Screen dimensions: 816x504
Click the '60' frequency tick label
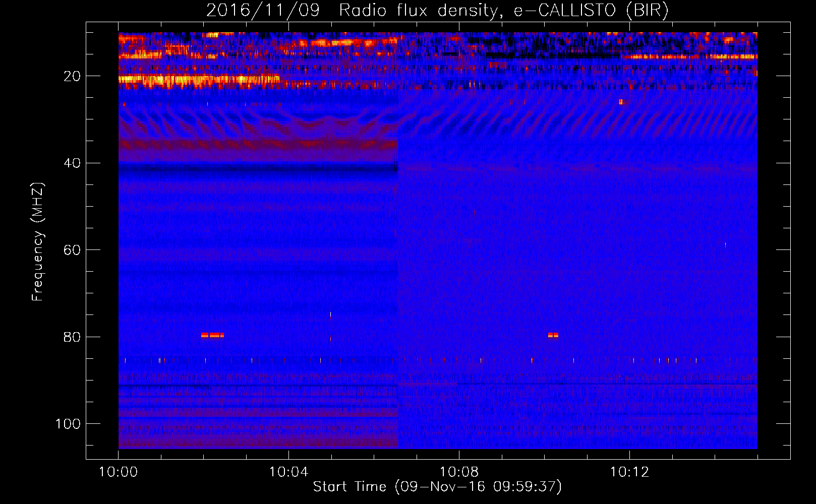(72, 250)
